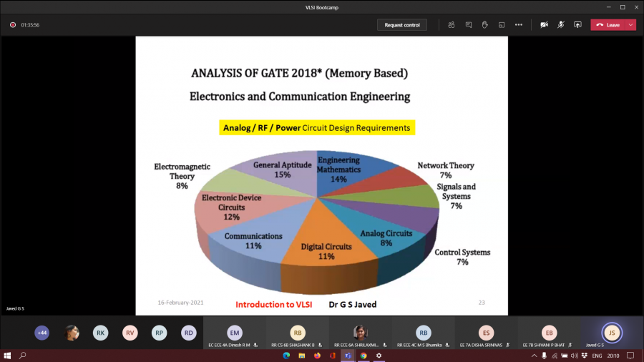Open Firefox from the taskbar

click(317, 355)
